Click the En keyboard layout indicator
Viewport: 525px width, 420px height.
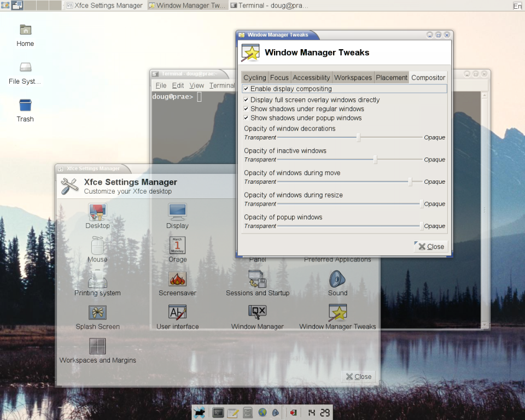click(x=517, y=5)
